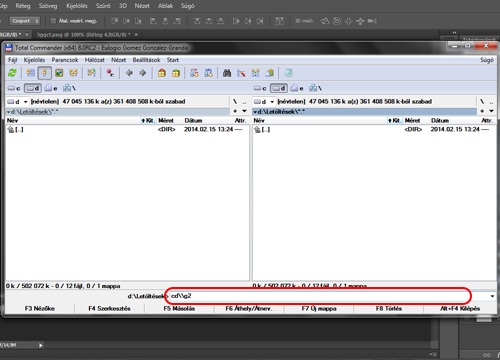Click F5 Másolás button
Screen dimensions: 500x360
click(x=179, y=309)
